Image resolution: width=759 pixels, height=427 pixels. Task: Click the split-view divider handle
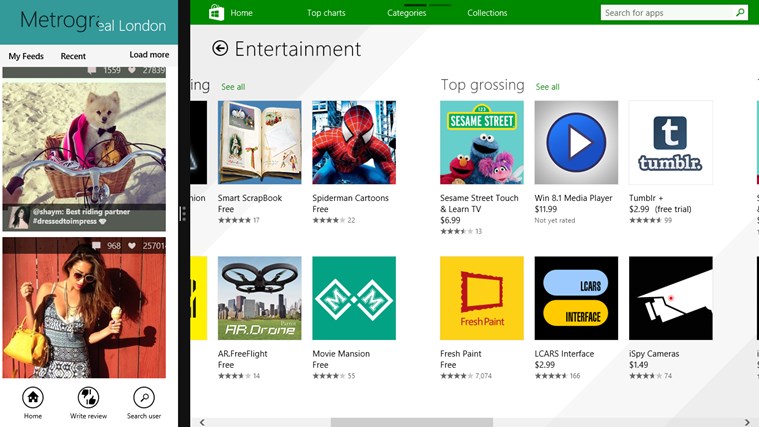point(183,214)
